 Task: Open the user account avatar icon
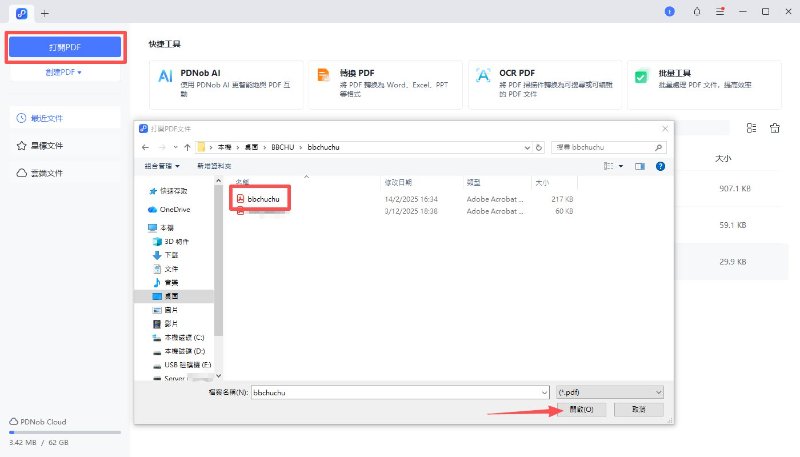point(669,11)
